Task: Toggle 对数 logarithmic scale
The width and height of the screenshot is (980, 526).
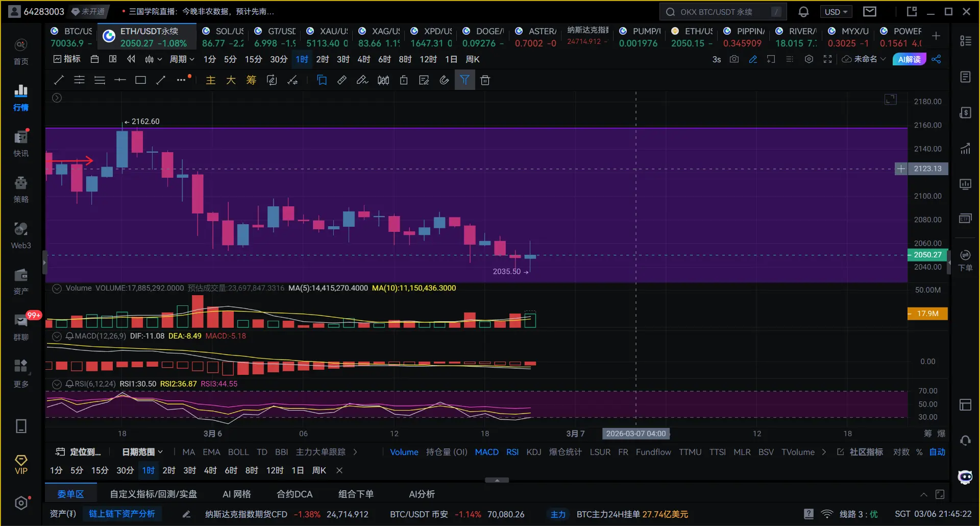Action: click(x=901, y=452)
